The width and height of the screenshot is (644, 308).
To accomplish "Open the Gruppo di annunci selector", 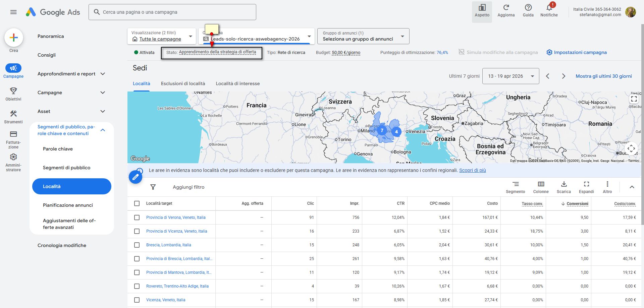I will (363, 36).
